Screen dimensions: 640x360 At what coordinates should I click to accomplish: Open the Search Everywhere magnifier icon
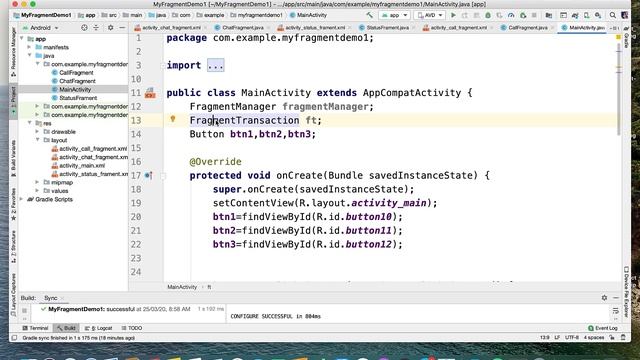[613, 15]
